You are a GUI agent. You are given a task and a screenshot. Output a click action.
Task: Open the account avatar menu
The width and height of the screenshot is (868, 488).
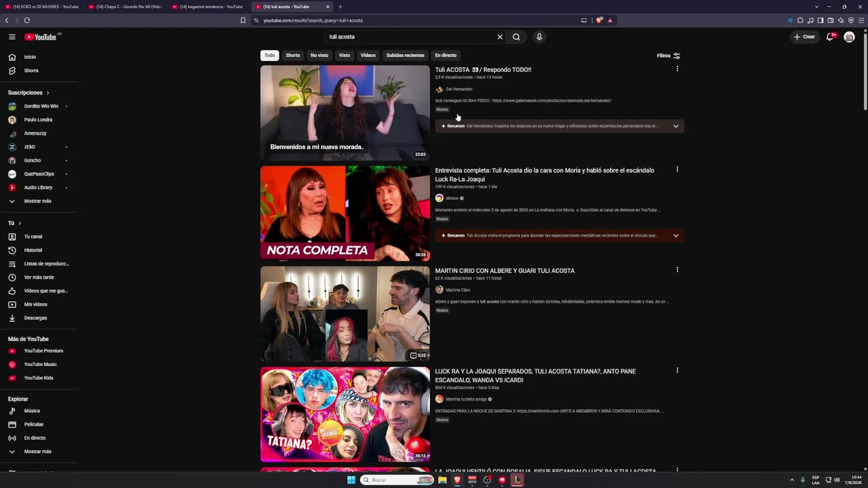pos(849,37)
